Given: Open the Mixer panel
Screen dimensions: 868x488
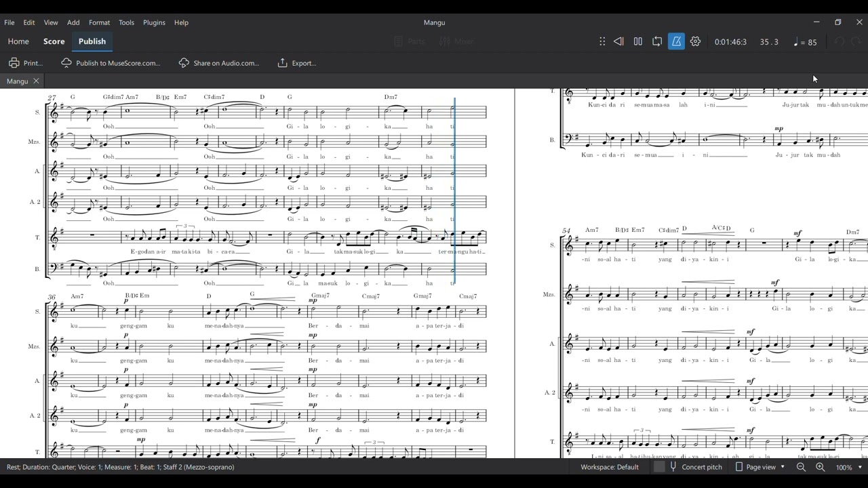Looking at the screenshot, I should click(x=456, y=41).
